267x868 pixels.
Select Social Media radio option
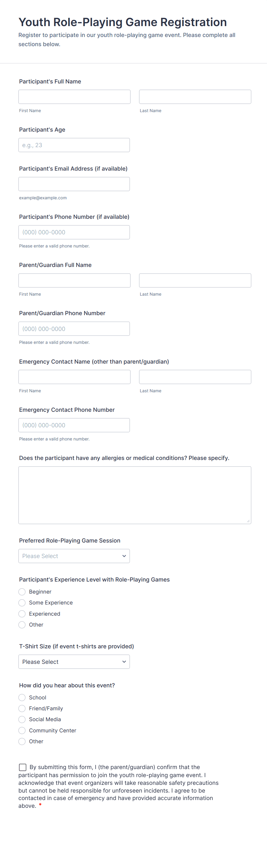tap(22, 719)
